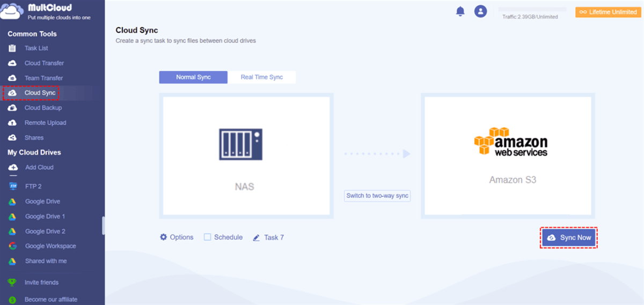Click the Google Workspace G icon

[x=13, y=246]
